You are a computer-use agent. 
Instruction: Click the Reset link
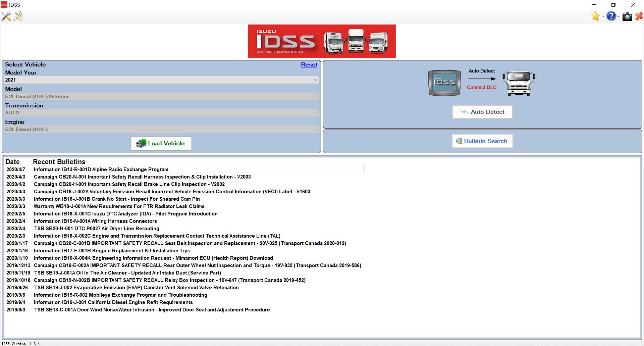[x=309, y=65]
